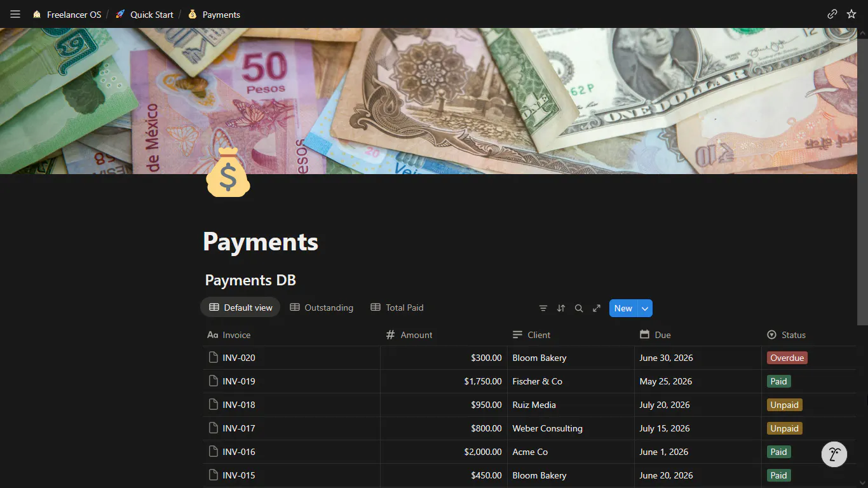Switch to the Default view tab
Screen dimensions: 868x488
[240, 308]
